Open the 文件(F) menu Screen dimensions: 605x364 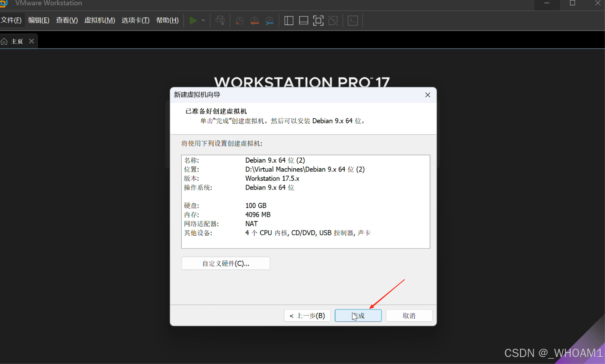click(11, 20)
